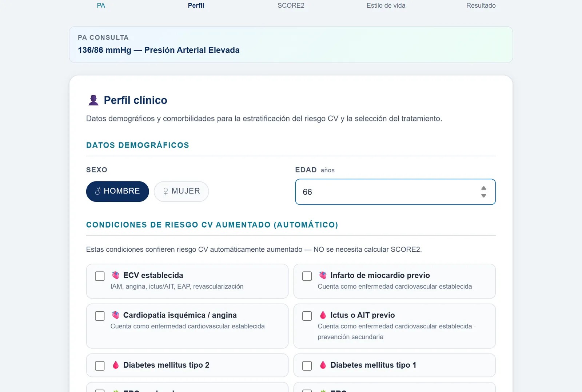Decrease age with the down stepper arrow
The width and height of the screenshot is (582, 392).
coord(483,196)
